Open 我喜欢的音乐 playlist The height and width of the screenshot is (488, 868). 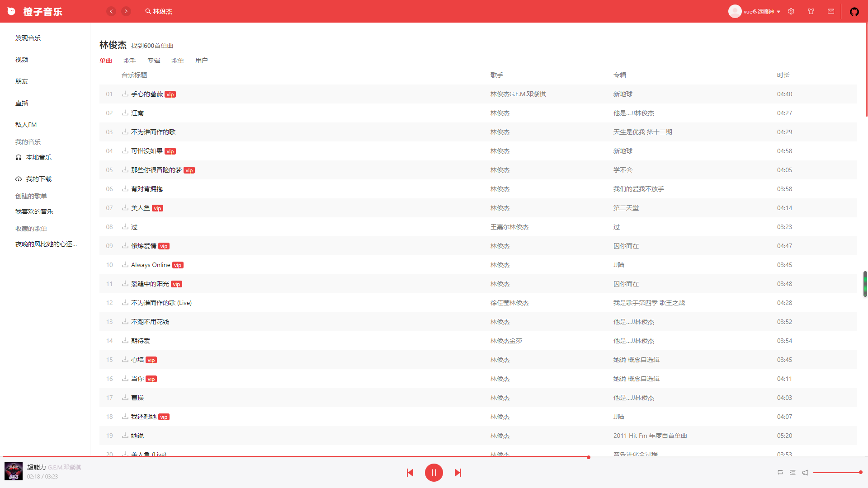(x=34, y=211)
